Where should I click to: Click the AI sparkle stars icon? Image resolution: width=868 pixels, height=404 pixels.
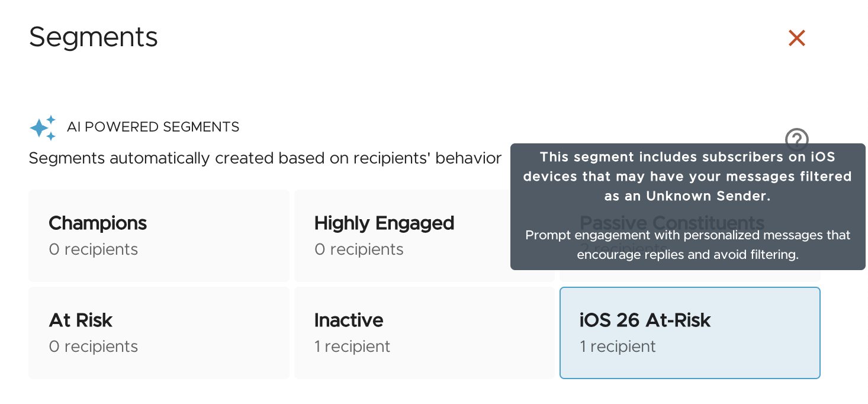tap(43, 127)
